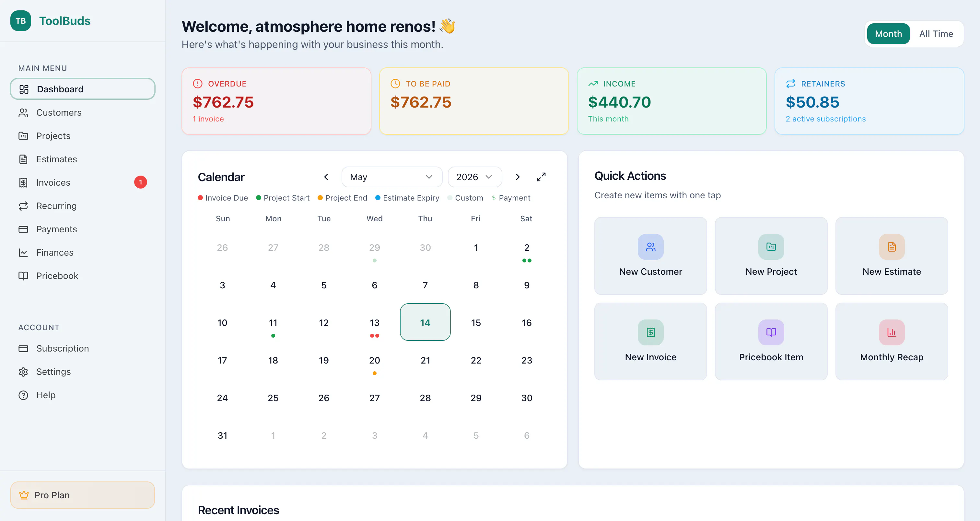
Task: Go to the previous month in the calendar
Action: click(326, 177)
